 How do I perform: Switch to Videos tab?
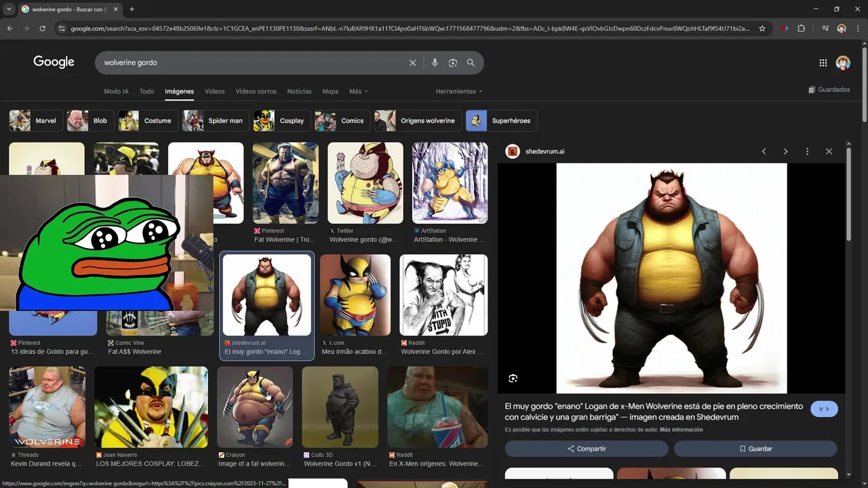tap(214, 91)
